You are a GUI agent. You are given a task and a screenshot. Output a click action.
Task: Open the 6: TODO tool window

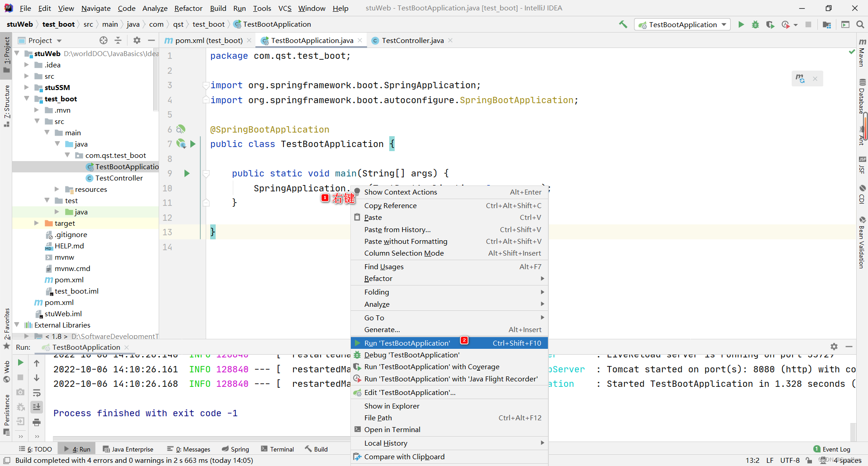tap(35, 449)
